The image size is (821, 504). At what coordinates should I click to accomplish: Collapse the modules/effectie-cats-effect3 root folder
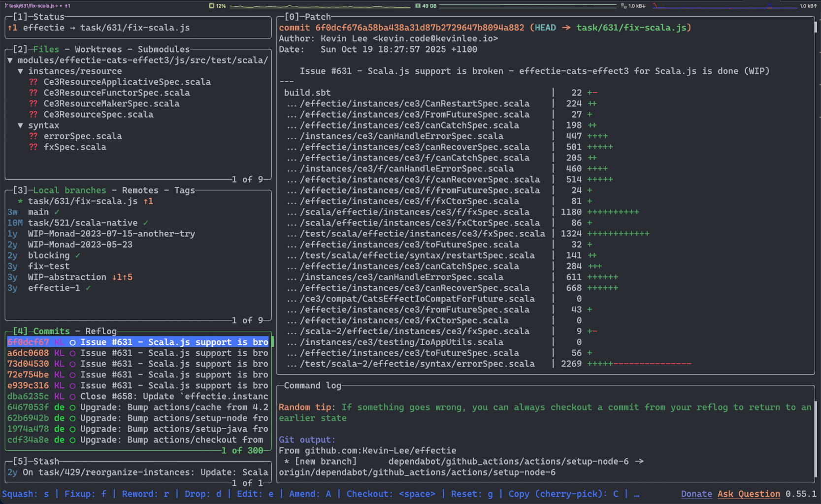[x=10, y=61]
